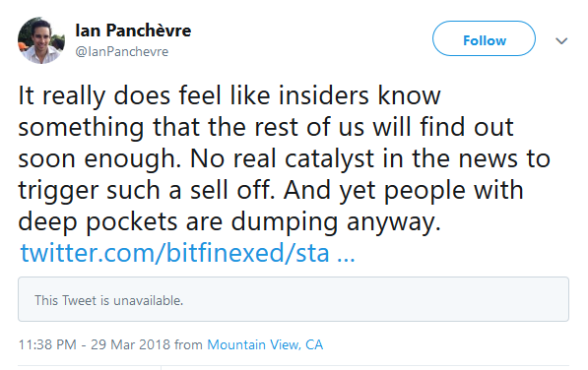Open Ian Panchèvre's profile photo avatar

41,40
